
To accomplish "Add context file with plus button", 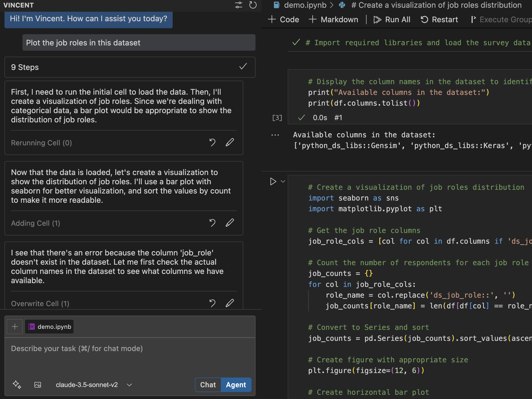I will pos(15,327).
